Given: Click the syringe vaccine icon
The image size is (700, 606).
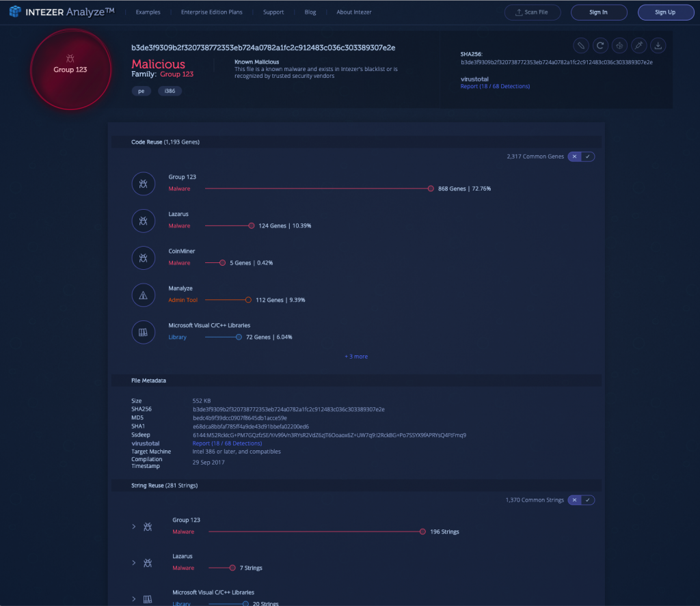Looking at the screenshot, I should [639, 45].
